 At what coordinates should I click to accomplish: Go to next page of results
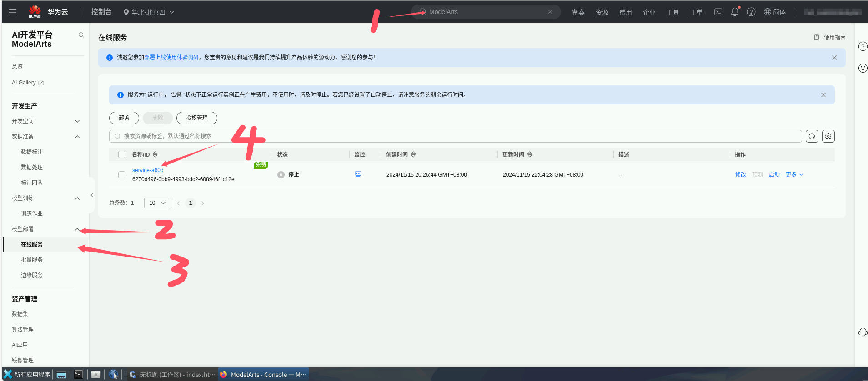[x=203, y=203]
